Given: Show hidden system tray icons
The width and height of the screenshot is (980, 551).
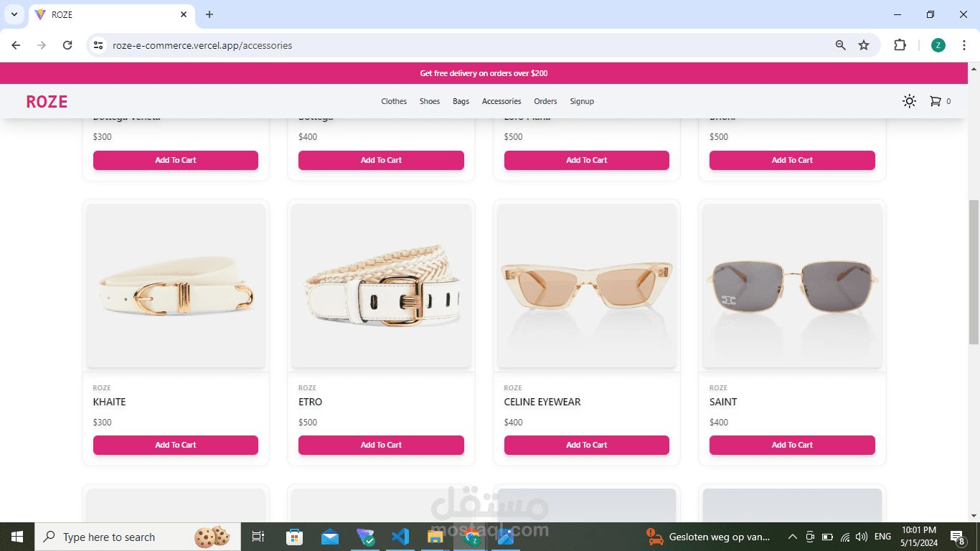Looking at the screenshot, I should 793,537.
